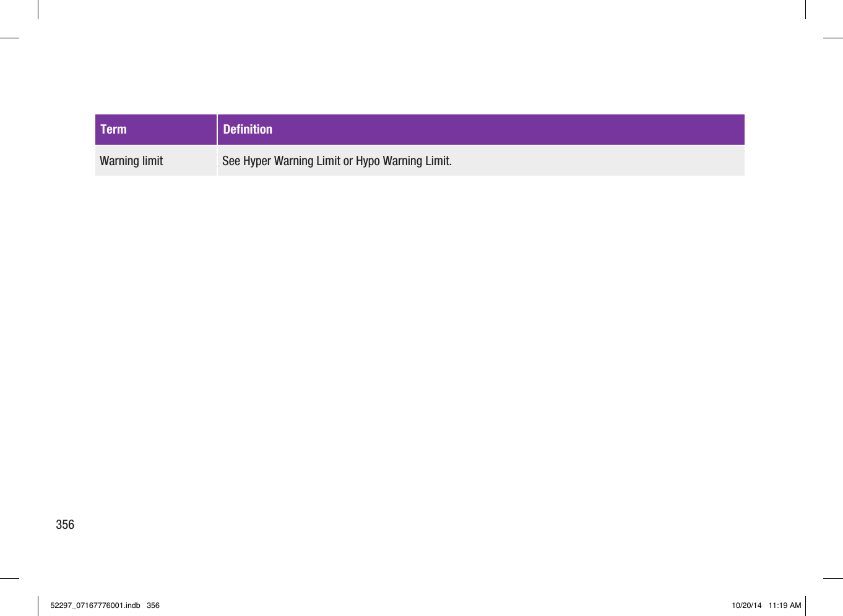
Task: Click page number 356 at page corner
Action: pos(65,524)
